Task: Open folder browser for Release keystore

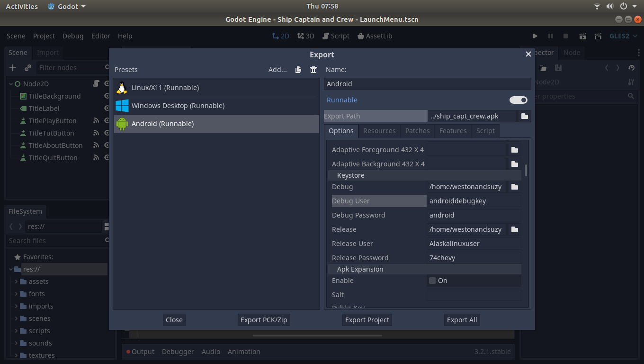Action: [x=515, y=229]
